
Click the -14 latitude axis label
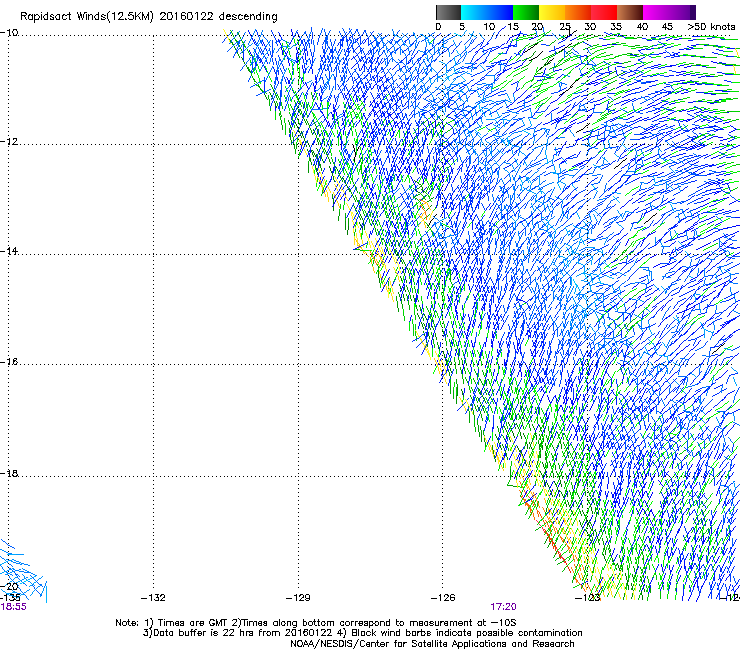(x=9, y=251)
